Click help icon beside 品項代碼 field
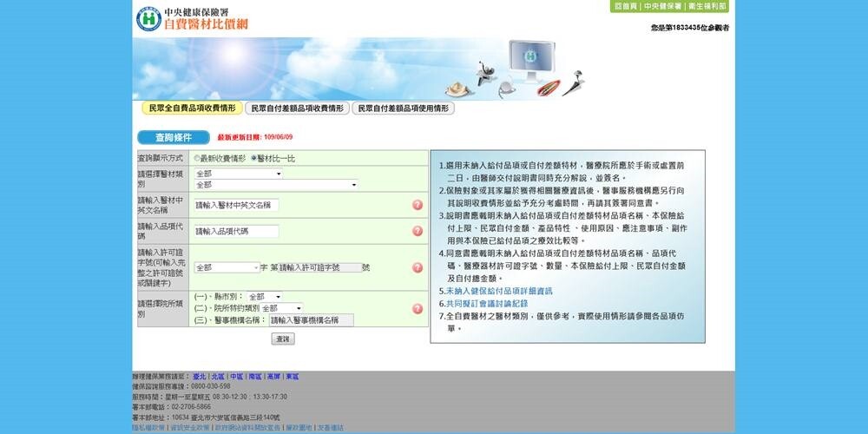Viewport: 868px width, 434px height. tap(418, 231)
